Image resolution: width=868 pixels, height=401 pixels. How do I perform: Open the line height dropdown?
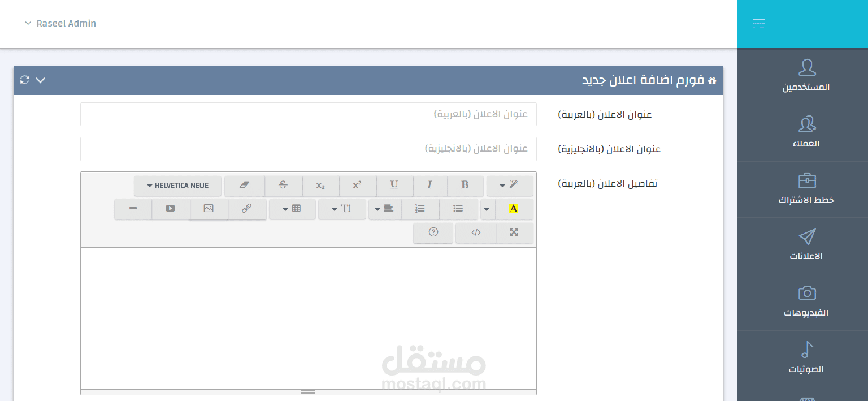click(342, 208)
